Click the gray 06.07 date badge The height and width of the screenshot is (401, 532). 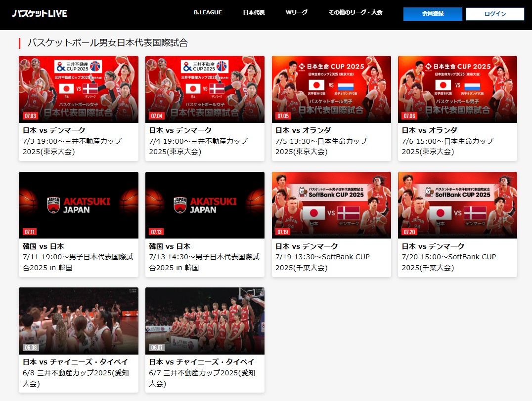point(157,348)
